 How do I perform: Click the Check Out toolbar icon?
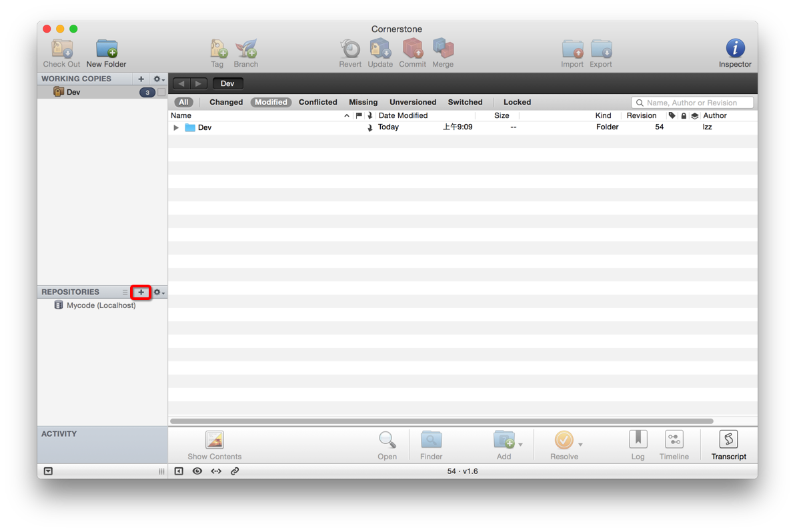[x=62, y=49]
